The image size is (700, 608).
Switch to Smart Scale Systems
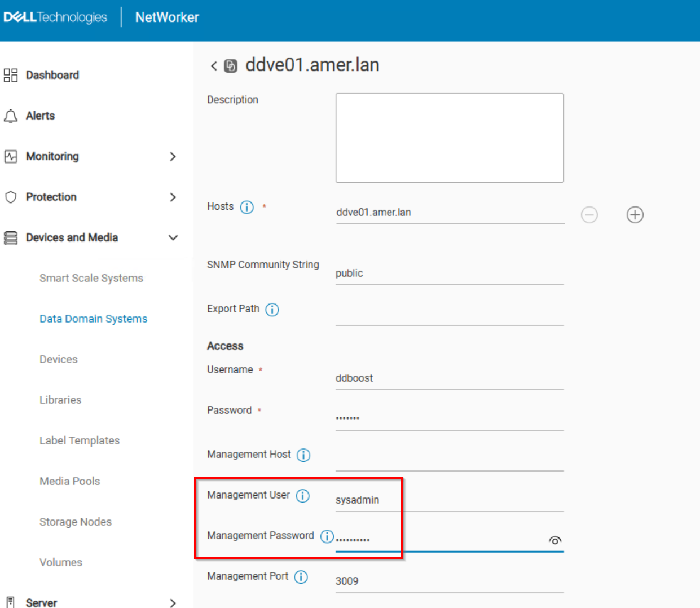coord(91,277)
